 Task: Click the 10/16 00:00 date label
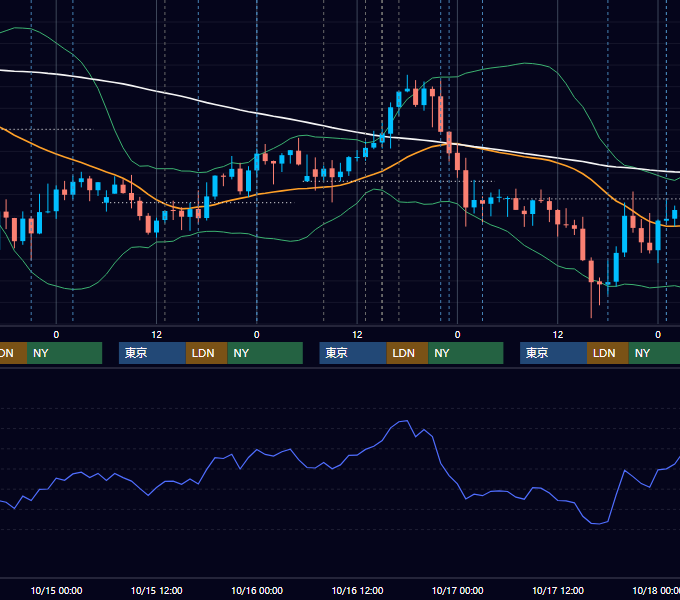[257, 590]
